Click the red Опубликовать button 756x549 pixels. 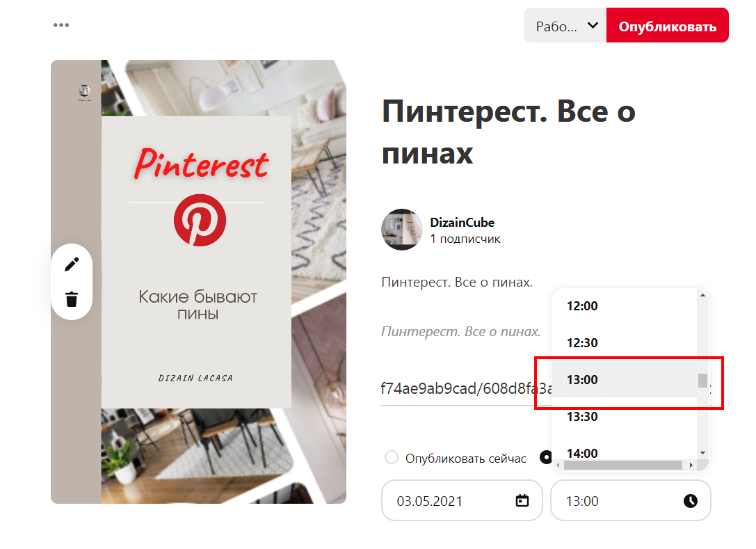(x=667, y=25)
